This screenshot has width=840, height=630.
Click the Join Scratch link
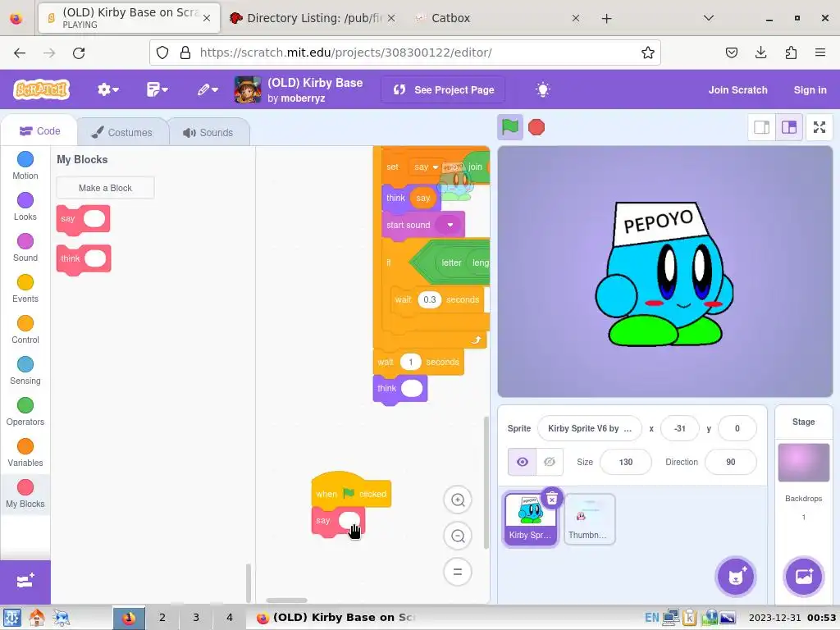[737, 90]
